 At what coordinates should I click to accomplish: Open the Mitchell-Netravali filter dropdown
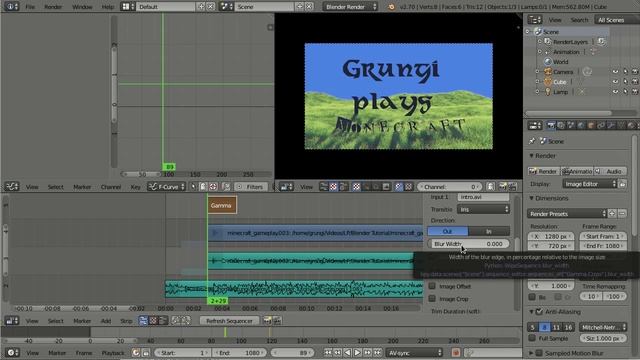tap(603, 327)
